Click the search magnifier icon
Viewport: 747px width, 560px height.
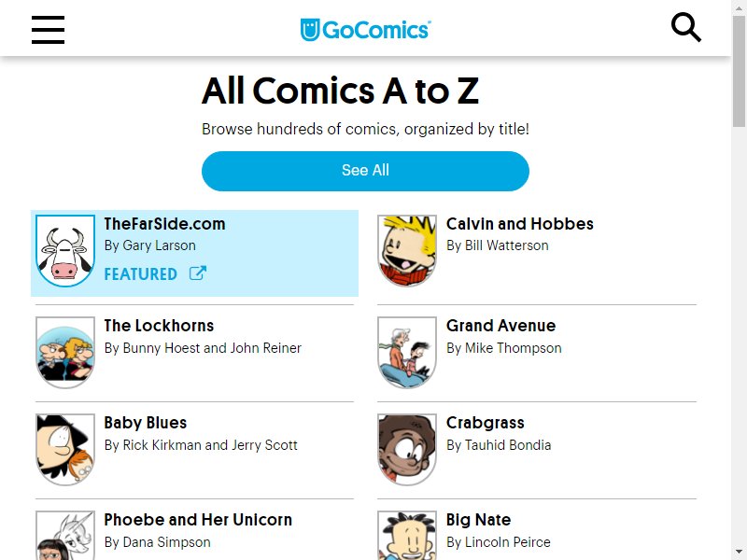click(686, 28)
